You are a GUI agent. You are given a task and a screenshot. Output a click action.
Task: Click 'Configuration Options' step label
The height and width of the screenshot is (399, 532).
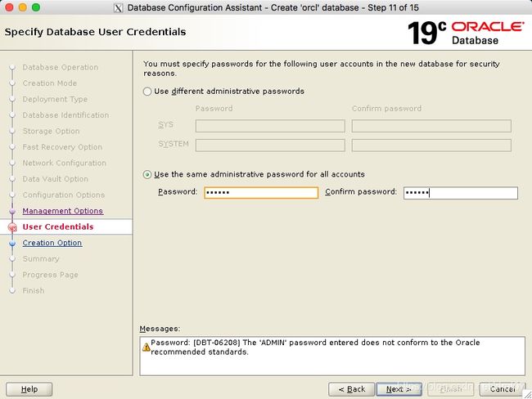[x=64, y=195]
